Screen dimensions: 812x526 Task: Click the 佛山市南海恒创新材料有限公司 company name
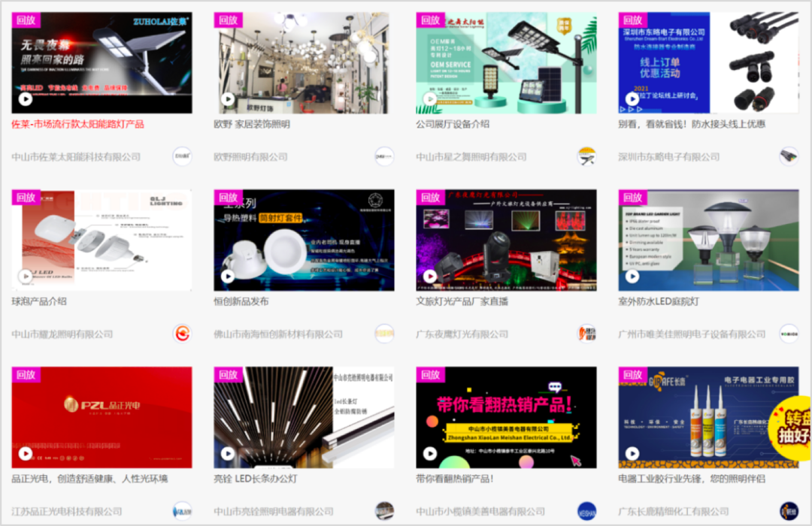277,334
